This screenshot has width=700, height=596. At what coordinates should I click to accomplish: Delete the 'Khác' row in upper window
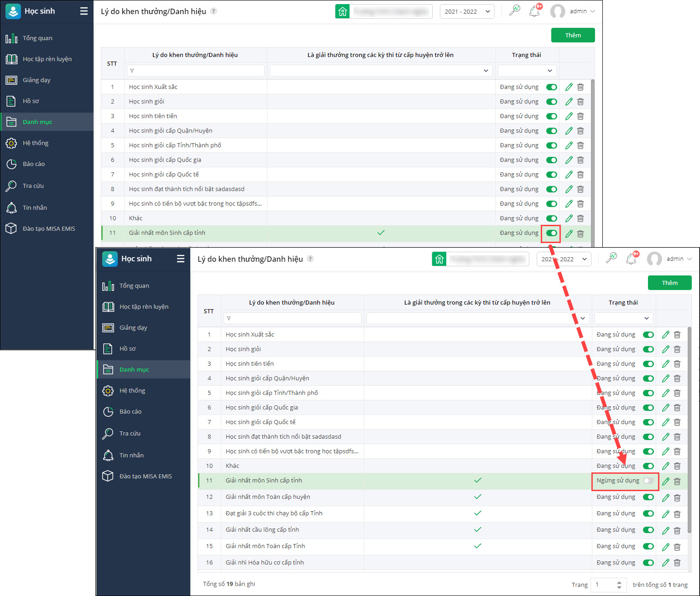(580, 218)
